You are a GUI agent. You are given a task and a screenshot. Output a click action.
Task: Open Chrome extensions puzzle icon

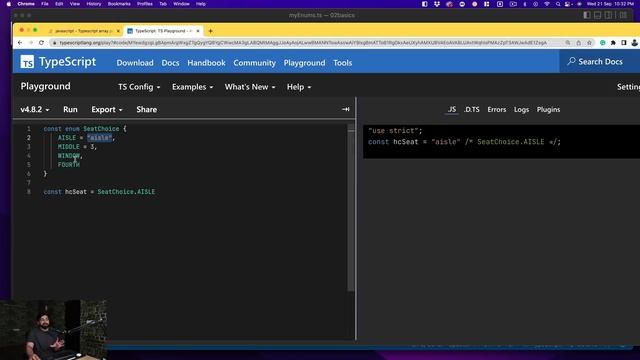coord(613,43)
